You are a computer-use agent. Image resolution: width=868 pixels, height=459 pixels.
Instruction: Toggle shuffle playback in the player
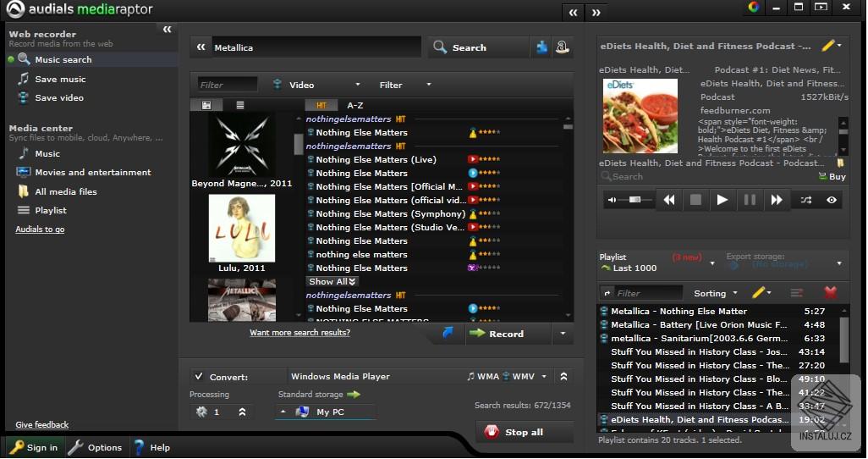[x=805, y=200]
